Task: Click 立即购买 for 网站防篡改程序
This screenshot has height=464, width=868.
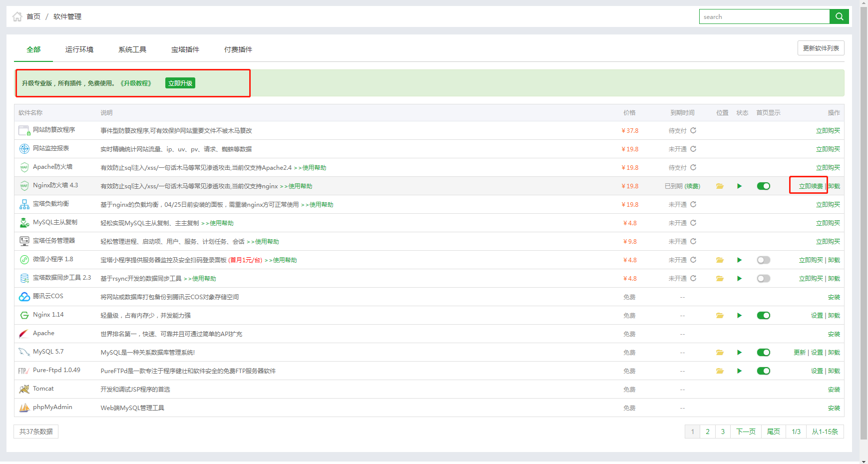Action: (828, 130)
